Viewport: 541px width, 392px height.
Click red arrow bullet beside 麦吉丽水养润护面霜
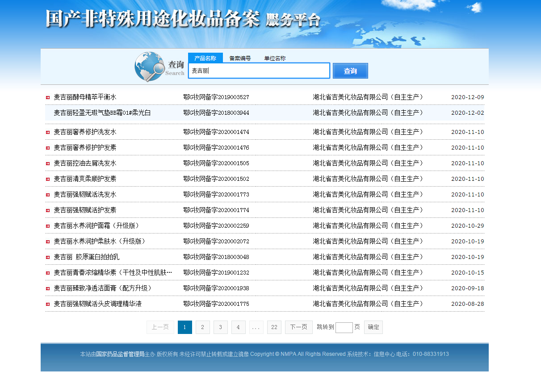tap(48, 226)
